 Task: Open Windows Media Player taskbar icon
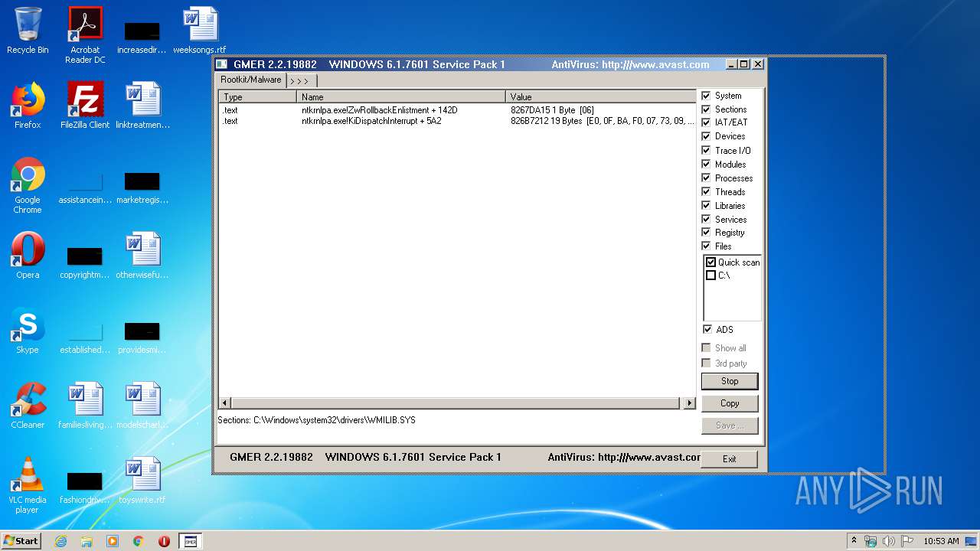point(113,541)
